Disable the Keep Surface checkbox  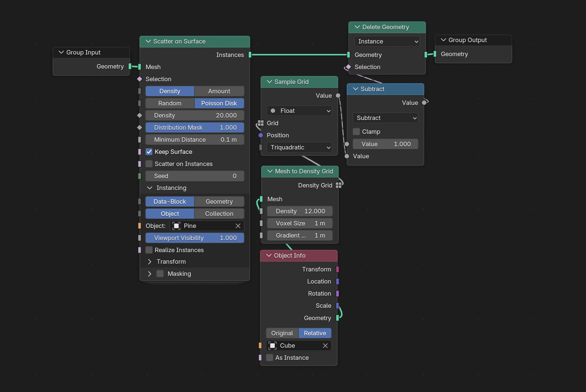point(149,152)
